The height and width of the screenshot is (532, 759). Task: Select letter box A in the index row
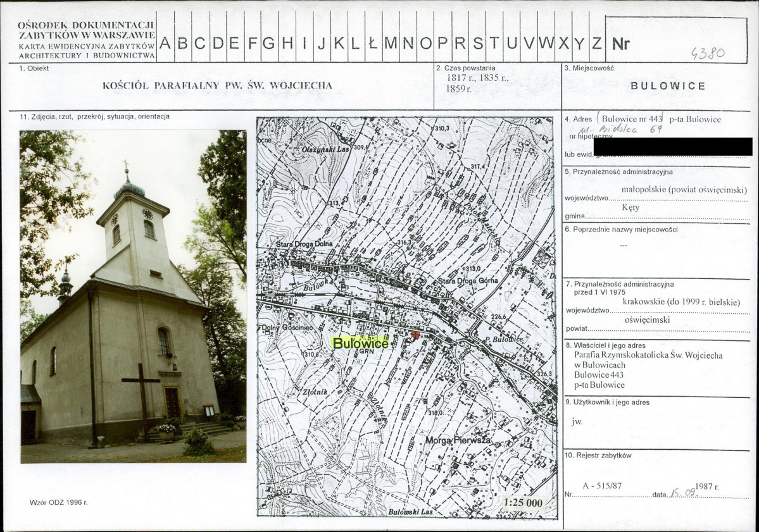(x=165, y=43)
